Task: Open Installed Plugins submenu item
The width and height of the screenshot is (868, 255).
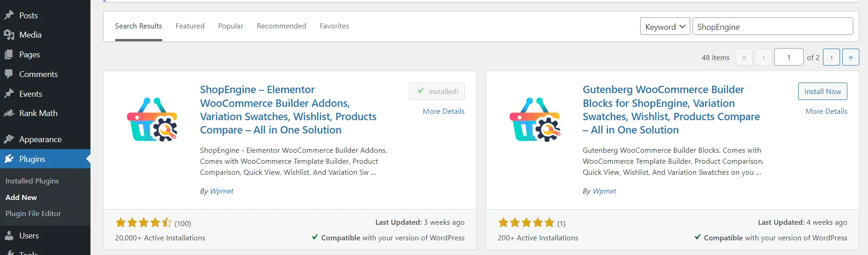Action: click(32, 181)
